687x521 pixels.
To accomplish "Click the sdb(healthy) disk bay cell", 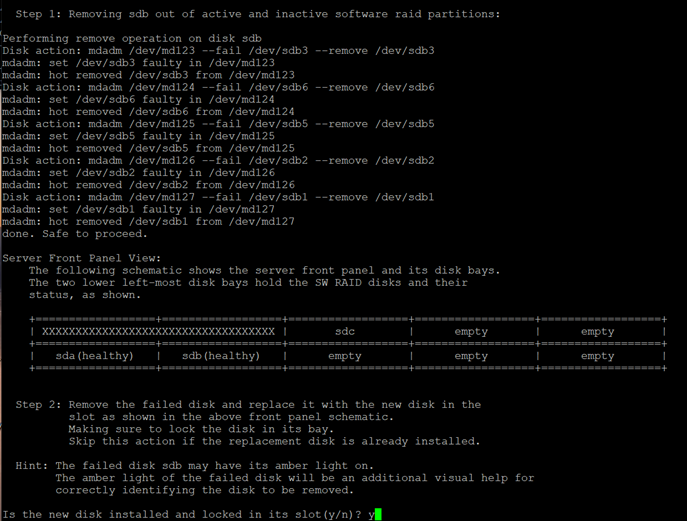I will (x=220, y=355).
